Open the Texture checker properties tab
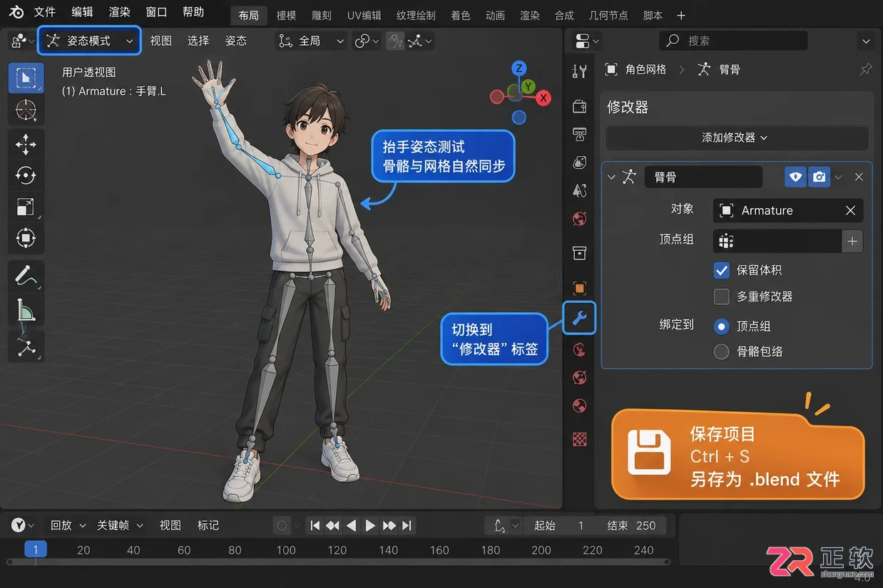 [x=579, y=440]
